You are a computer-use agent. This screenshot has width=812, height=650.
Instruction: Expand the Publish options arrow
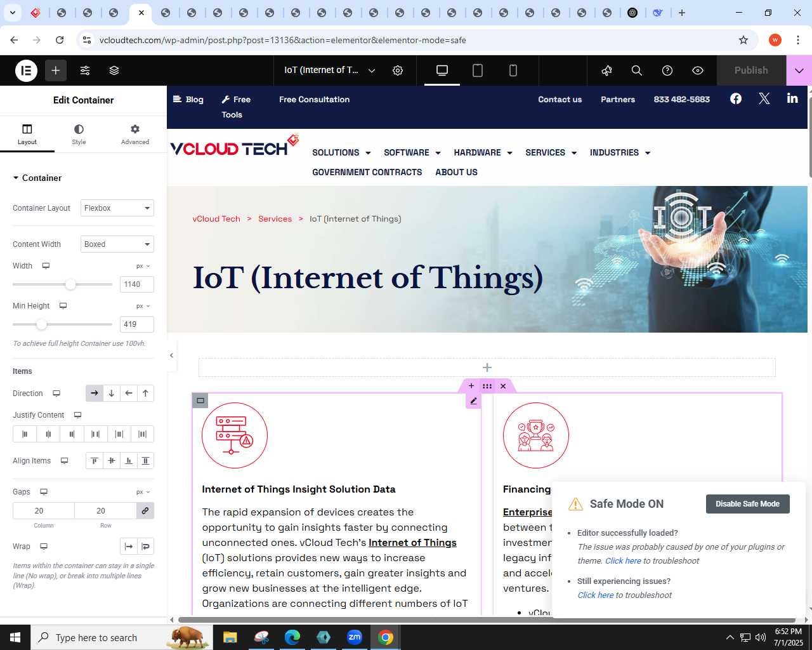pyautogui.click(x=799, y=70)
